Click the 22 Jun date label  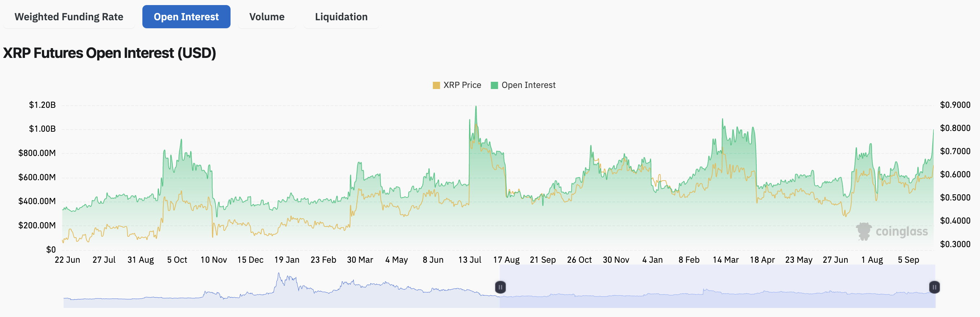(67, 260)
